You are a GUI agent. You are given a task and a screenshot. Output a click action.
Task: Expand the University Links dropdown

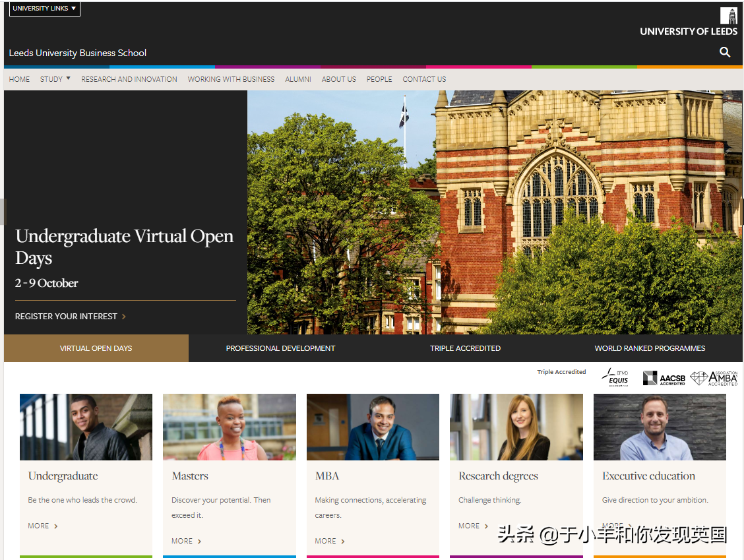tap(45, 9)
